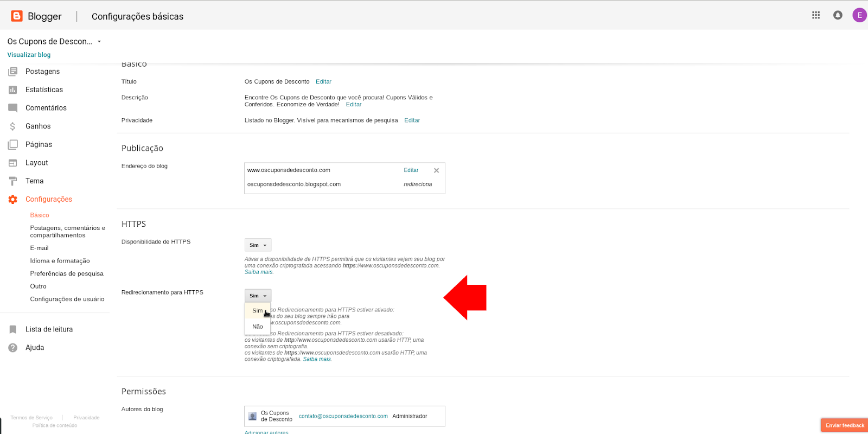868x434 pixels.
Task: Go to Comentários section
Action: [x=46, y=108]
